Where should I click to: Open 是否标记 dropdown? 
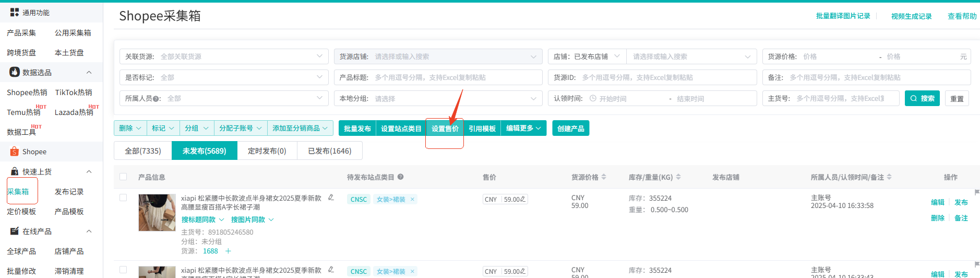pyautogui.click(x=224, y=77)
